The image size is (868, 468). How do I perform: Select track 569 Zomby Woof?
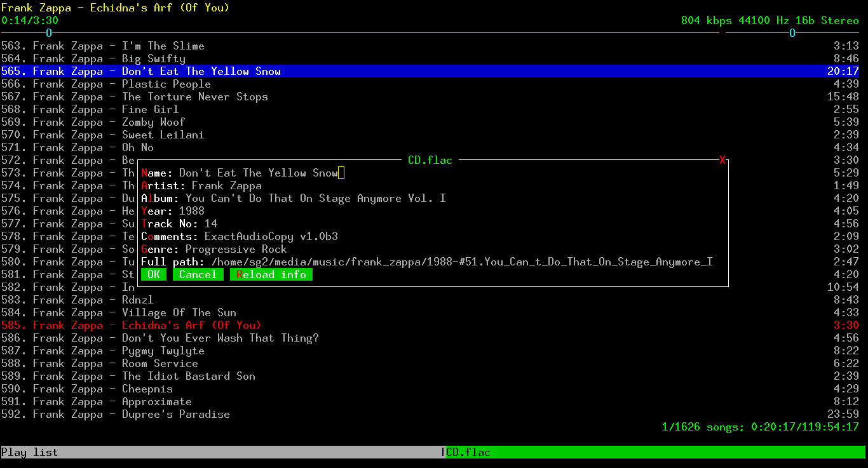(430, 122)
